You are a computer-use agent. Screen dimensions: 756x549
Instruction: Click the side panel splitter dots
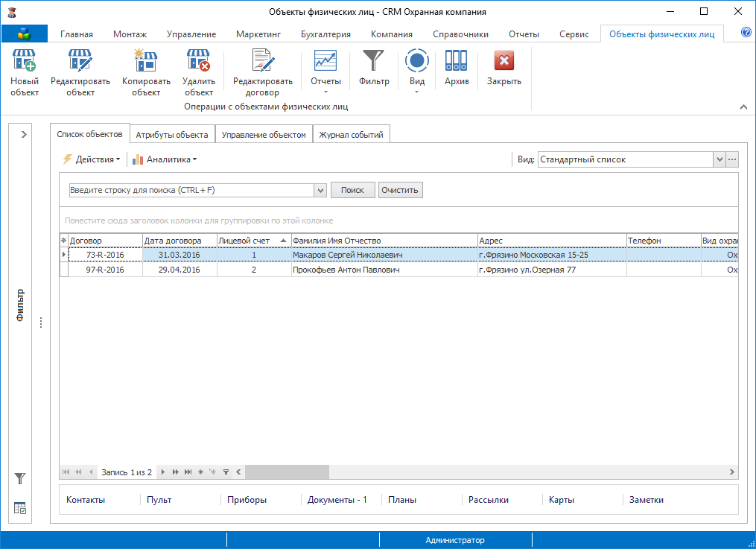coord(41,323)
